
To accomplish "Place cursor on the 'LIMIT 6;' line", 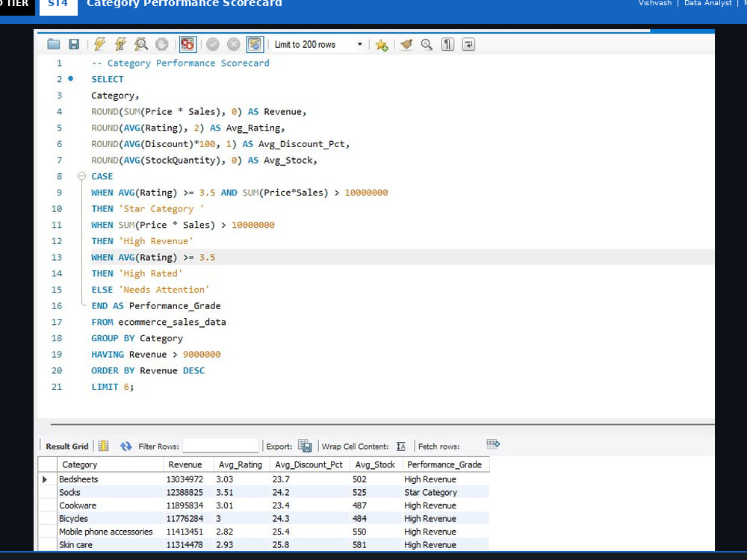I will (113, 387).
